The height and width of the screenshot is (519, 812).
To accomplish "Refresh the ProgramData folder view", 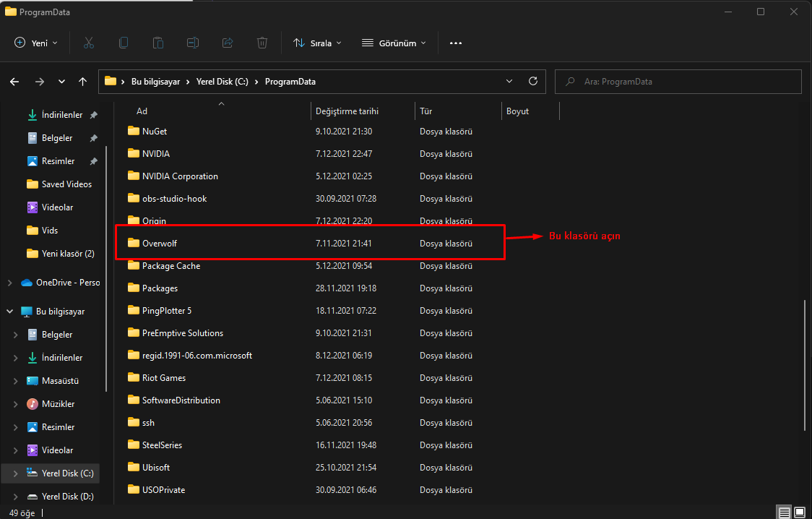I will click(x=533, y=82).
